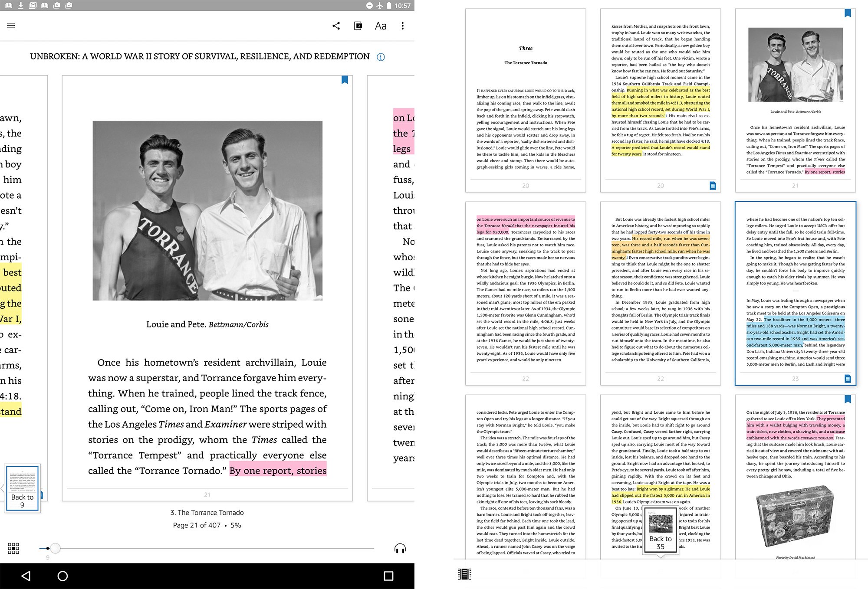Tap the download notification icon in status bar
868x589 pixels.
[x=20, y=6]
